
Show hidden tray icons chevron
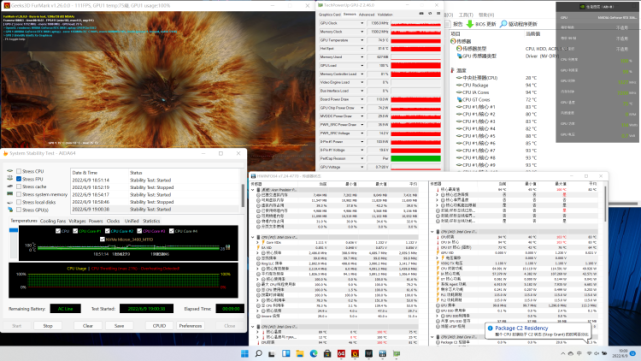click(563, 354)
